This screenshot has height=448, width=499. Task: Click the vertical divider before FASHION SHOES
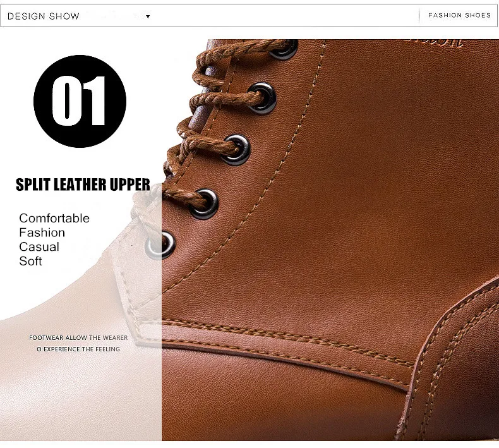(419, 16)
